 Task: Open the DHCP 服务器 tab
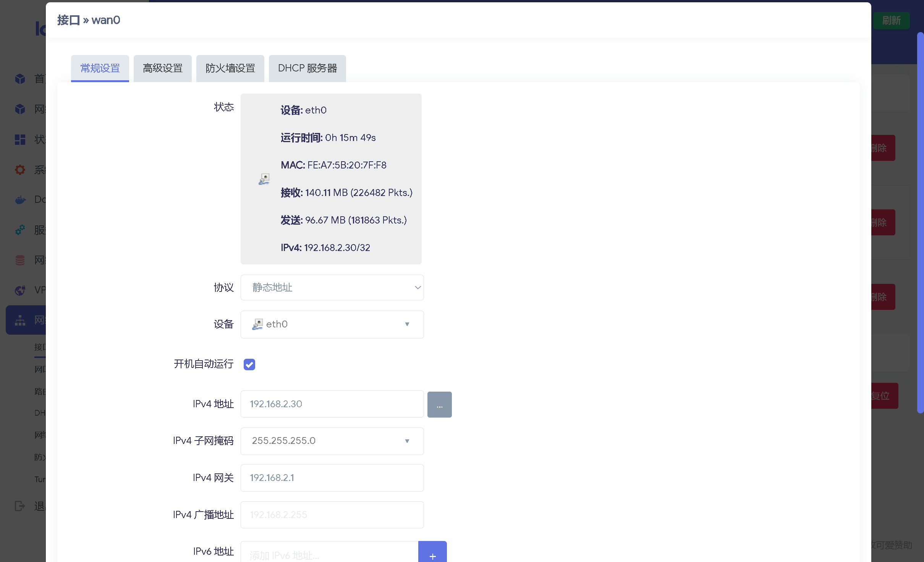pyautogui.click(x=307, y=68)
